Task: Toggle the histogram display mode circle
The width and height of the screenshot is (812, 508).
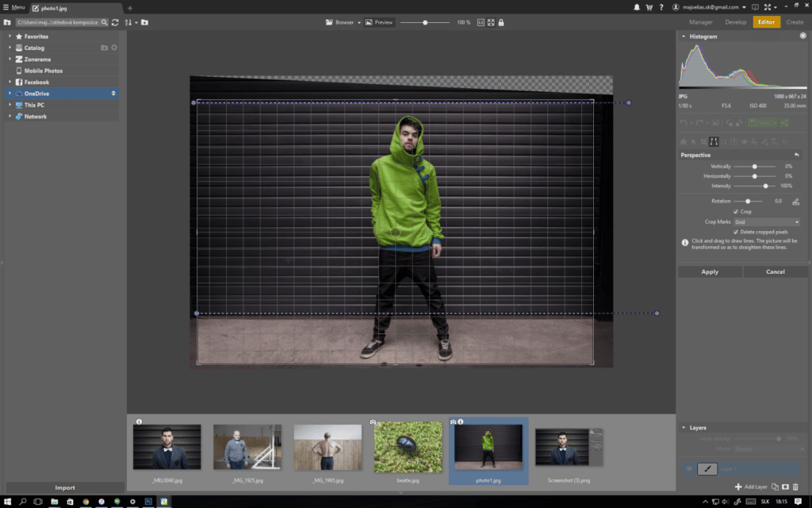Action: (802, 36)
